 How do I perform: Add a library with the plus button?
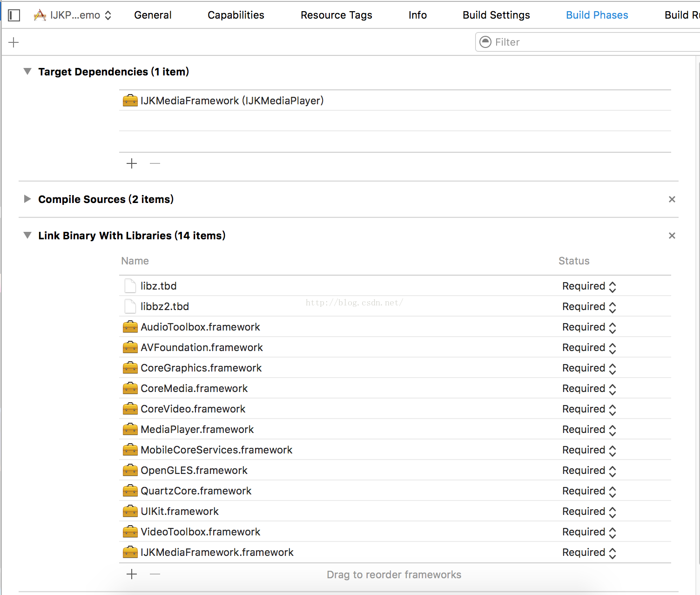pyautogui.click(x=132, y=574)
